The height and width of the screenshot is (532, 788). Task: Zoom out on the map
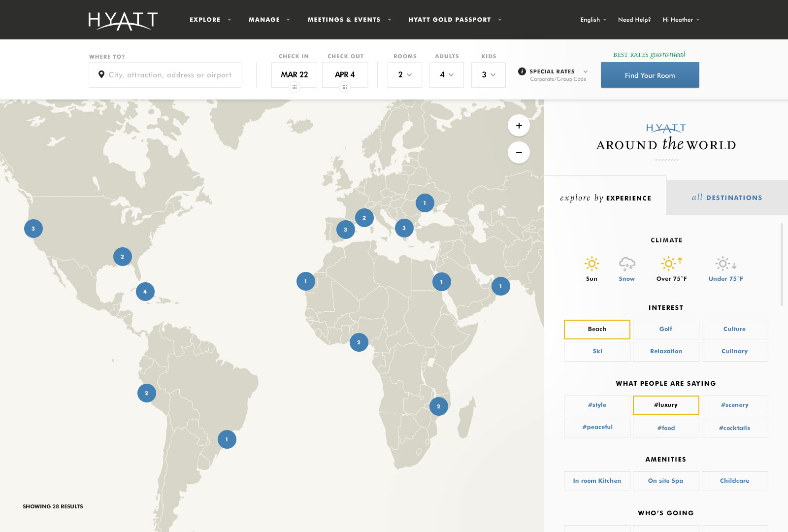[519, 153]
